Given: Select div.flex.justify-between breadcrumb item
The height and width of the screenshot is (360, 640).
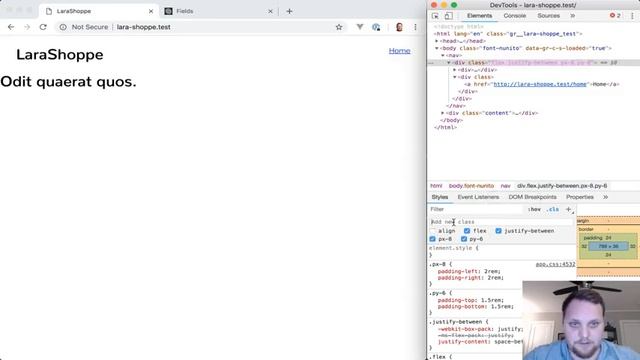Looking at the screenshot, I should (x=562, y=186).
